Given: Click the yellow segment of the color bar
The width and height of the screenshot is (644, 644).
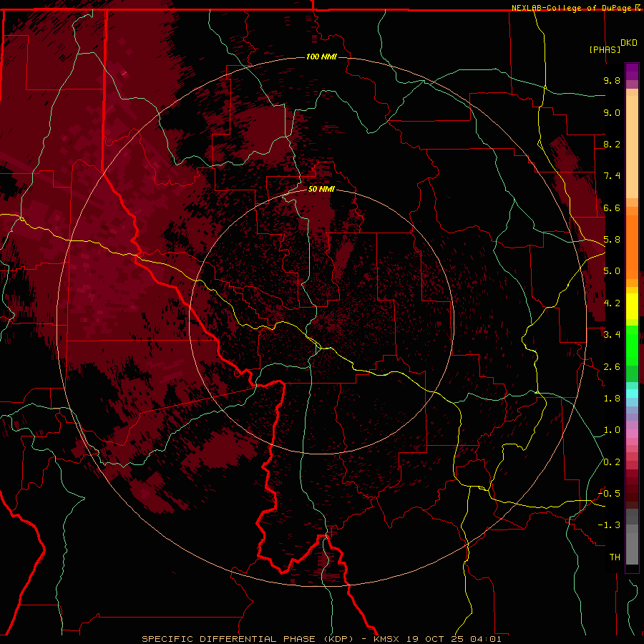Looking at the screenshot, I should click(632, 306).
